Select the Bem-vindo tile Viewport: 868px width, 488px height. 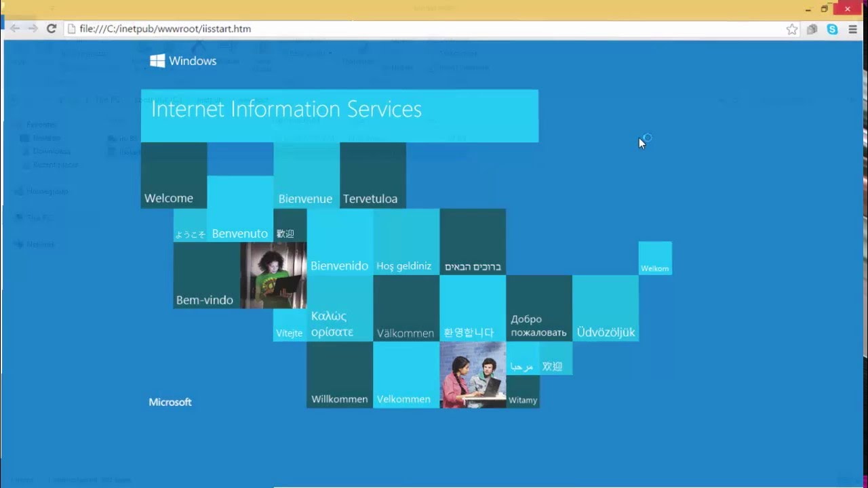coord(207,275)
